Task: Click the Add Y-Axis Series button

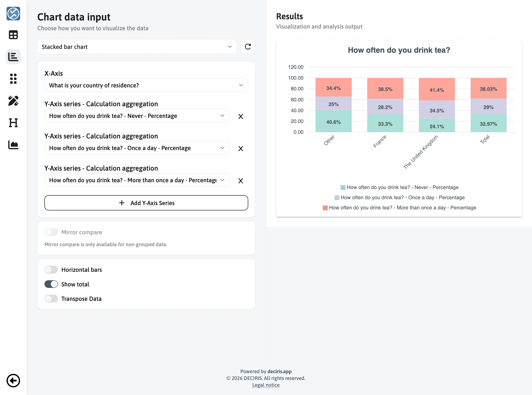Action: (x=146, y=203)
